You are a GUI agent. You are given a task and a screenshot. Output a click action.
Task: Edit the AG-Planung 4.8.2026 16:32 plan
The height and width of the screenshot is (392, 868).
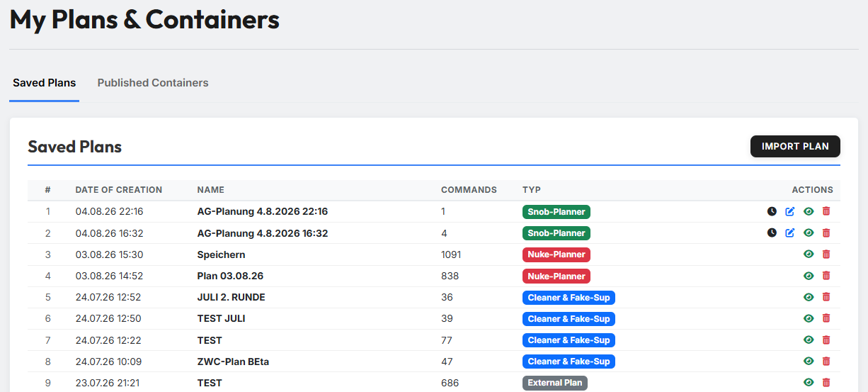[790, 233]
